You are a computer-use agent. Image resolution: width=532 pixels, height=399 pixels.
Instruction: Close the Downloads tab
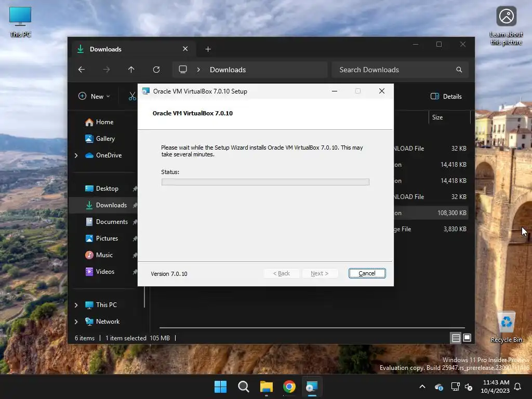pos(185,49)
